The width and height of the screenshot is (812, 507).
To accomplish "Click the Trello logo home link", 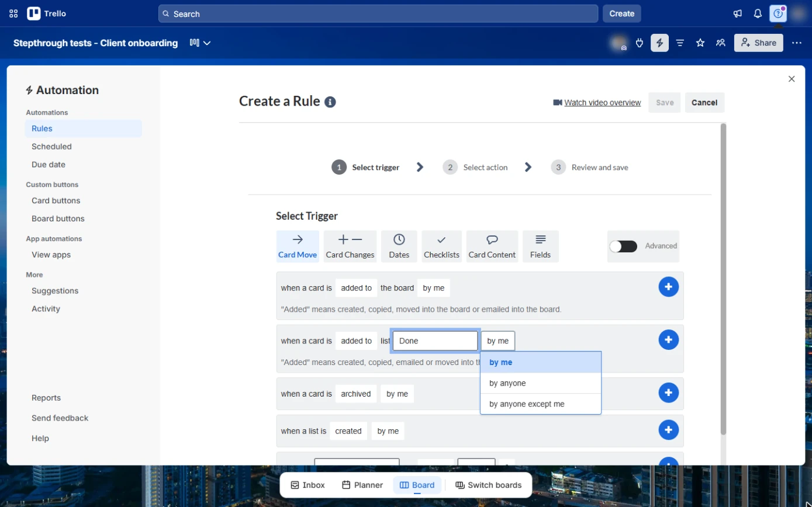I will point(47,13).
